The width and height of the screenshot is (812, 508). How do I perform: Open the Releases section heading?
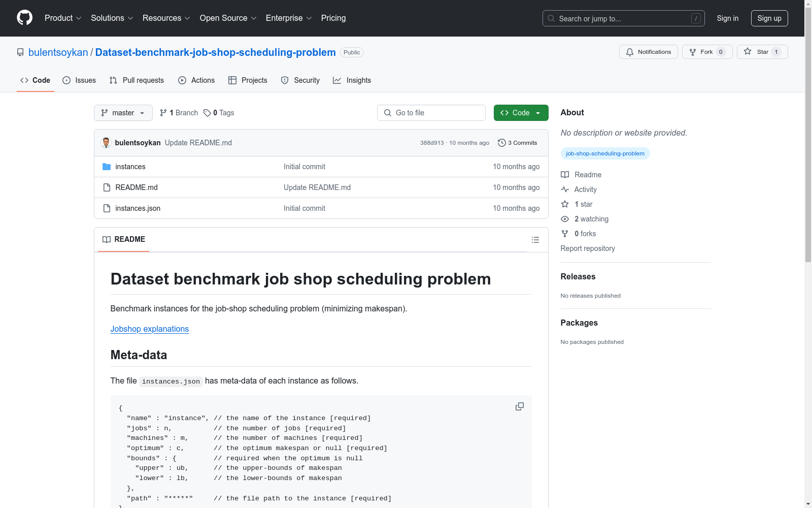point(578,276)
